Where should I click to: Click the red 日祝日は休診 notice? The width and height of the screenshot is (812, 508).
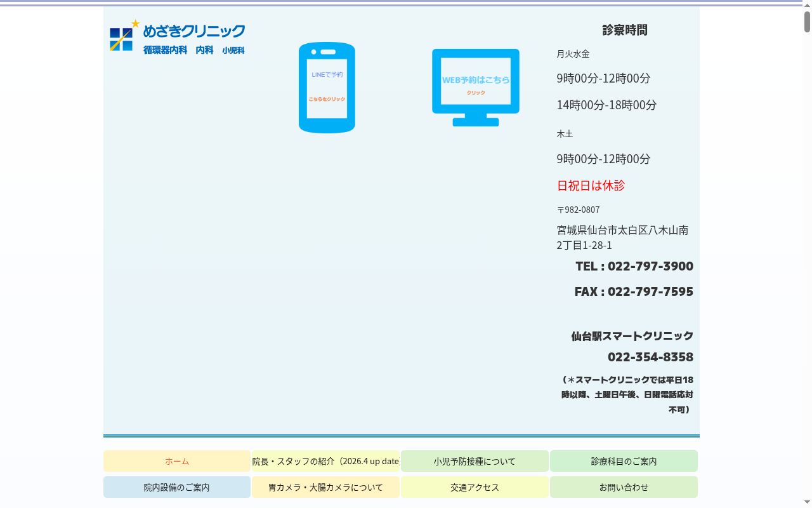591,185
